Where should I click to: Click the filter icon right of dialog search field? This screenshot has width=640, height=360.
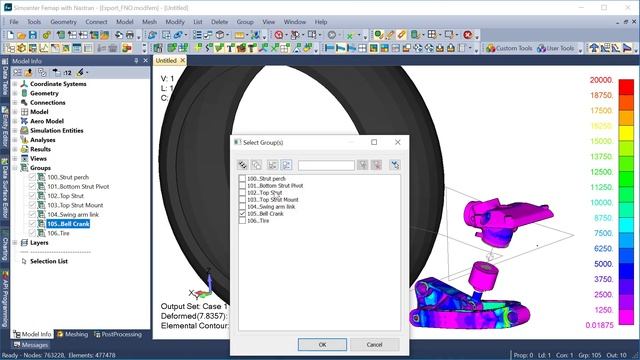coord(362,165)
